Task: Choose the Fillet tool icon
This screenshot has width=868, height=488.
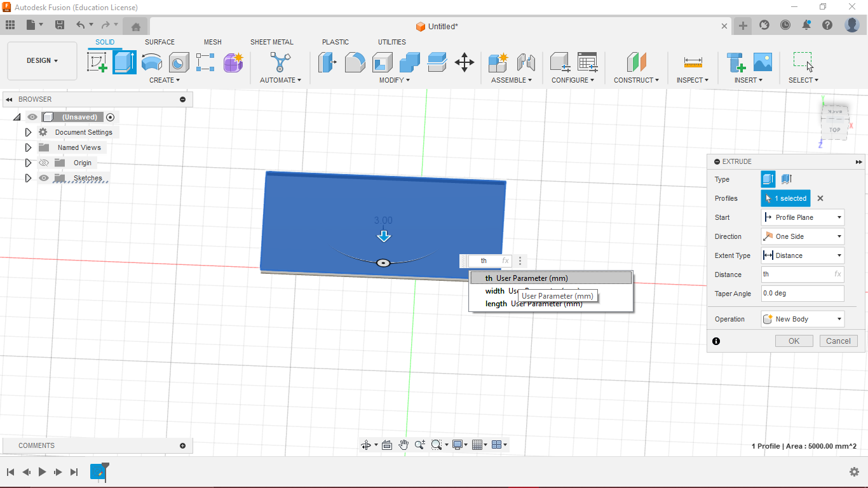Action: point(355,62)
